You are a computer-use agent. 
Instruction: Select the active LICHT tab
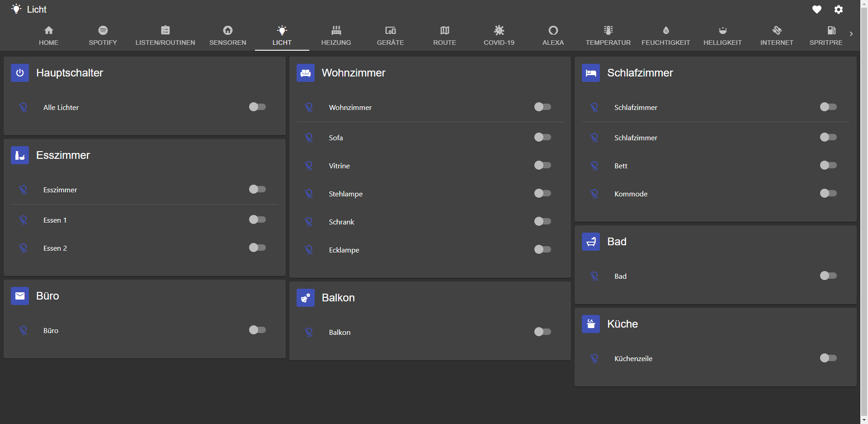[x=282, y=36]
